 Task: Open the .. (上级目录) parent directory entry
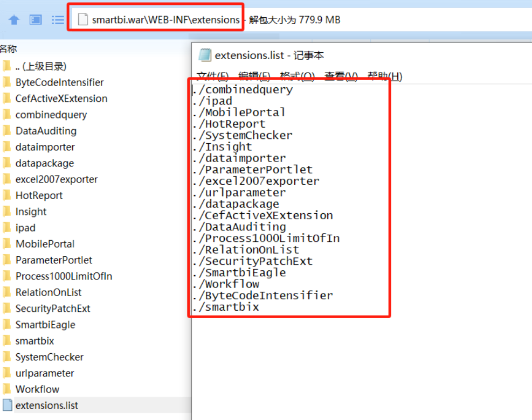click(41, 66)
